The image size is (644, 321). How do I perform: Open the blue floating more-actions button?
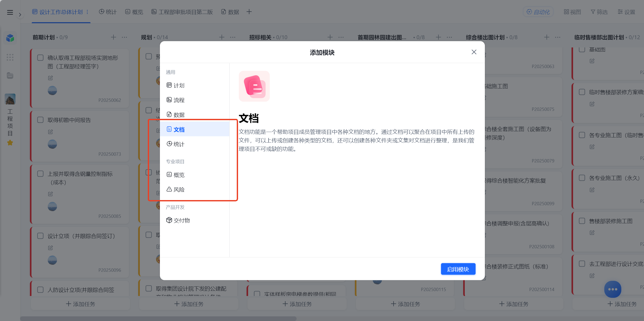(613, 289)
